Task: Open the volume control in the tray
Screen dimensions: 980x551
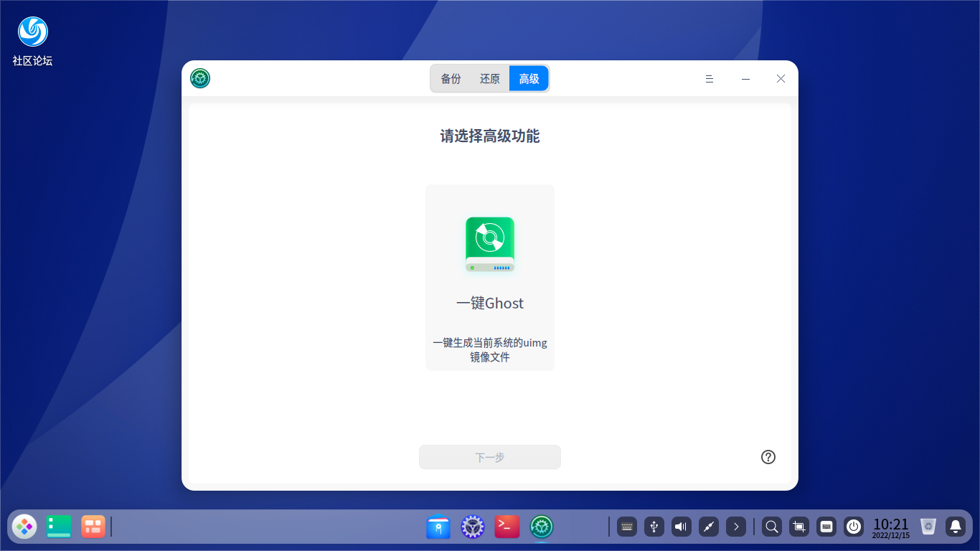Action: point(680,527)
